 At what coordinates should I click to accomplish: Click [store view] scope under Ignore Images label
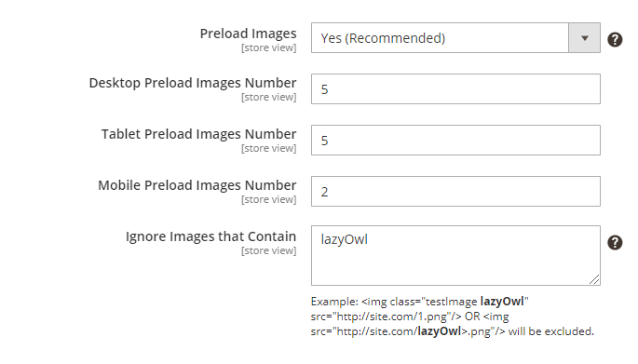point(268,251)
